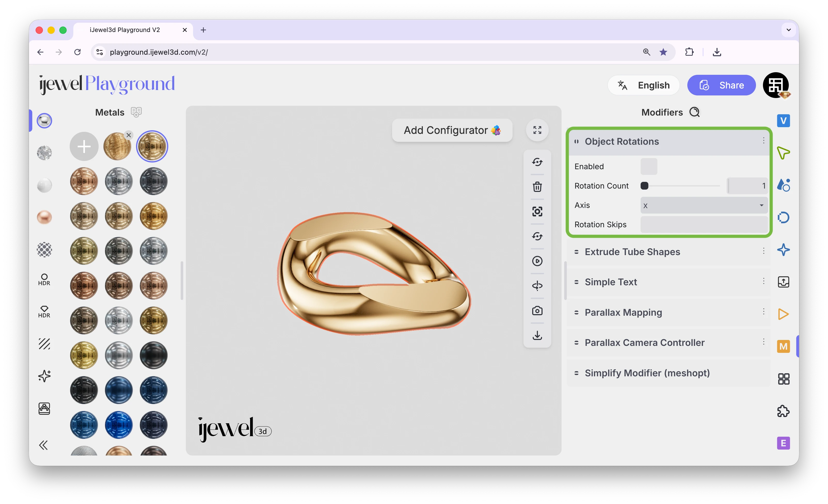
Task: Add a new metal material with plus button
Action: pyautogui.click(x=84, y=147)
